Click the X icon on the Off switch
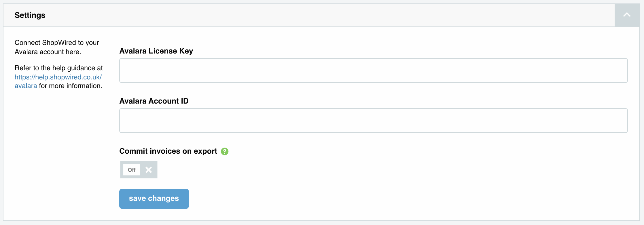Screen dimensions: 644x225 coord(149,170)
